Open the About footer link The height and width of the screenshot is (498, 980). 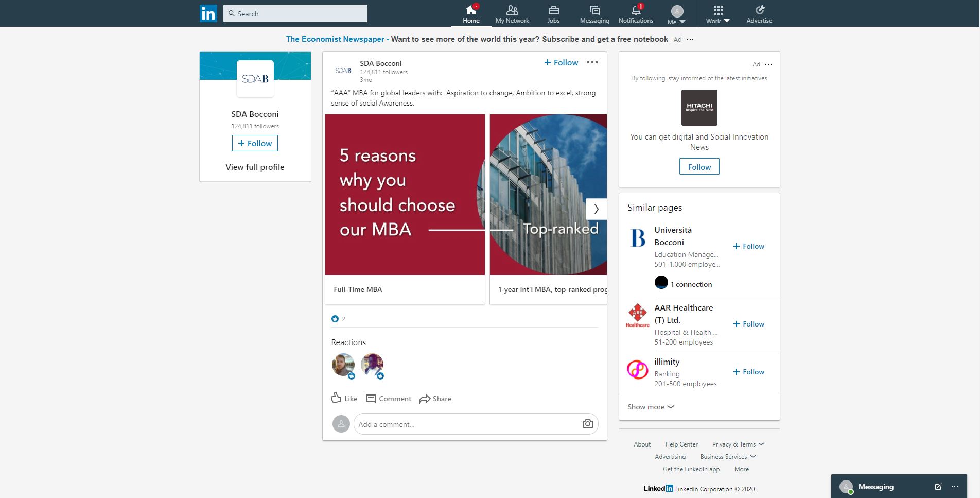click(x=642, y=444)
